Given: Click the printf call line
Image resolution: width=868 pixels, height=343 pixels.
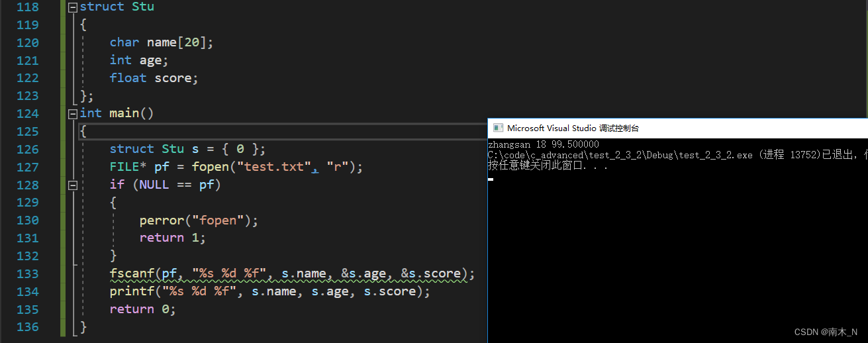Looking at the screenshot, I should [x=270, y=291].
